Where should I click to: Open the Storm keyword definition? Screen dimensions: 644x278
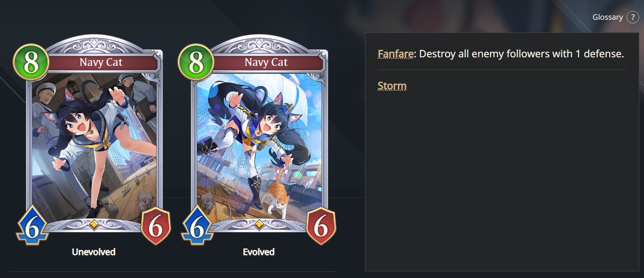click(392, 86)
